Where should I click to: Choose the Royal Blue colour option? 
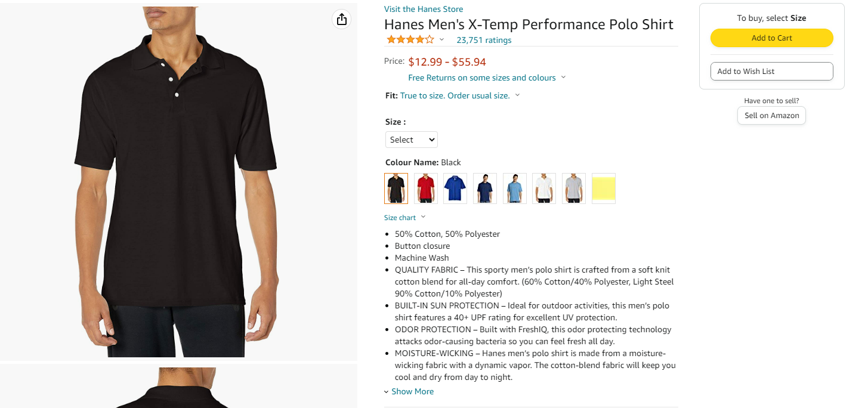tap(455, 188)
